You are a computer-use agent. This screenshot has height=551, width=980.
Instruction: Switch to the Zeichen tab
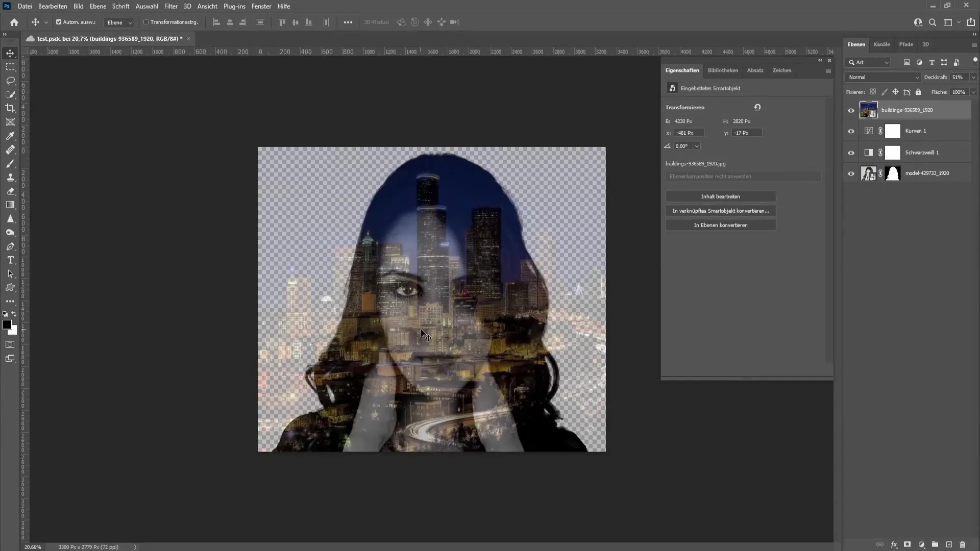point(781,70)
